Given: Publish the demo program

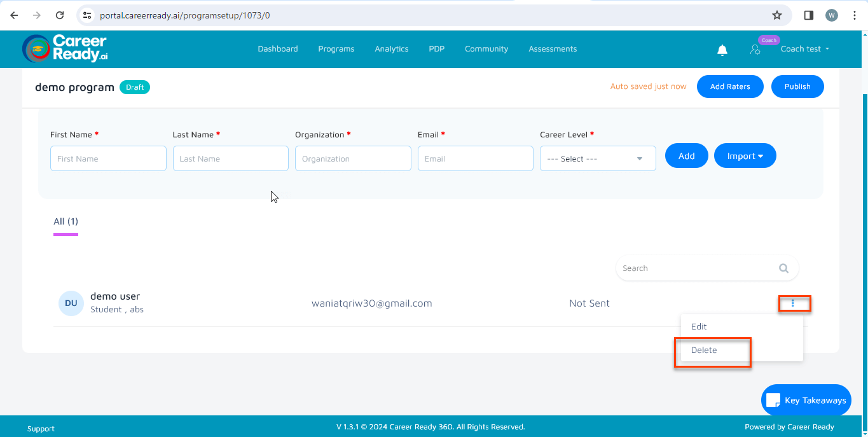Looking at the screenshot, I should [797, 87].
